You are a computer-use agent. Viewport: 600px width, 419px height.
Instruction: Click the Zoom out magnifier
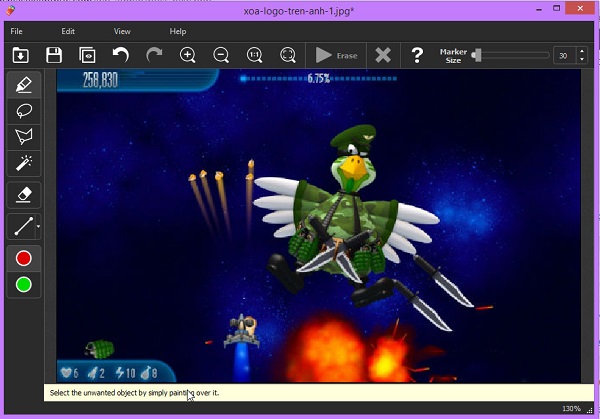coord(221,55)
